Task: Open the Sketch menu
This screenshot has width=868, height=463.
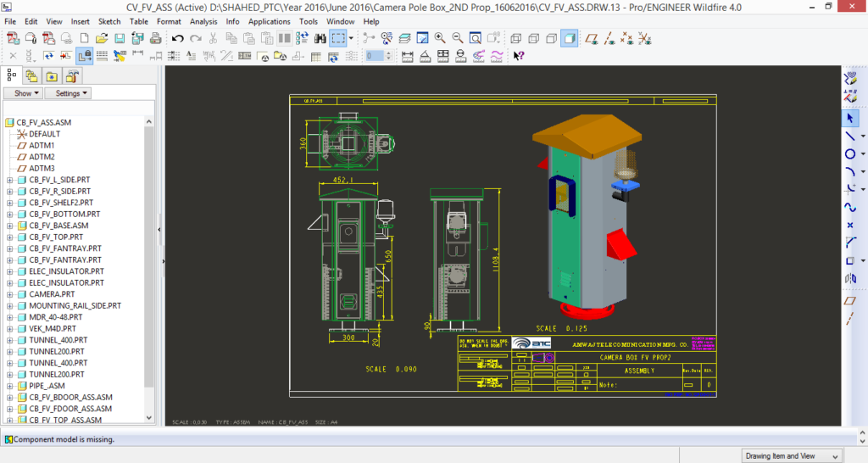Action: [x=109, y=21]
